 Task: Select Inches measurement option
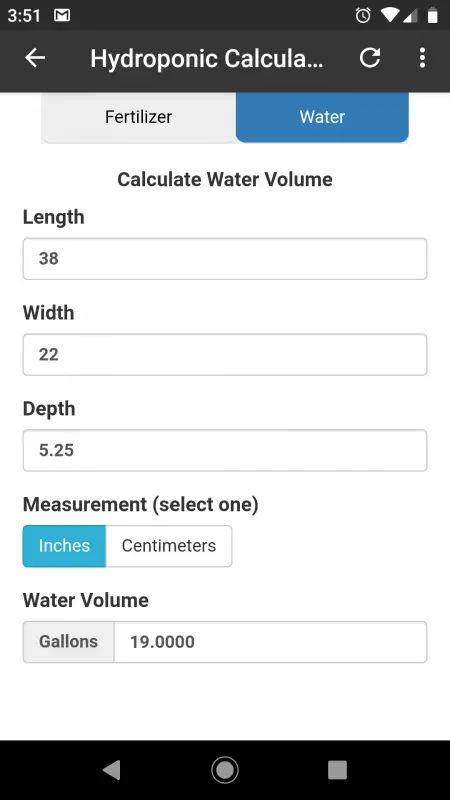64,546
